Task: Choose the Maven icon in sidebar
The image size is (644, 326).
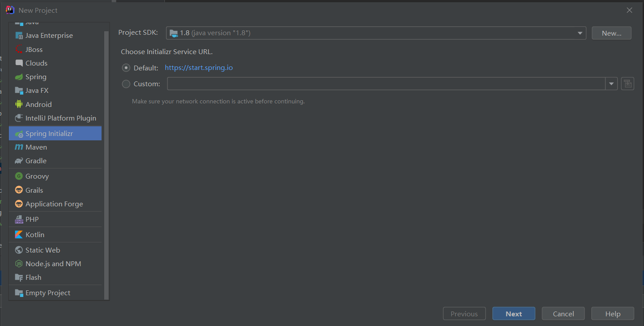Action: click(x=18, y=147)
